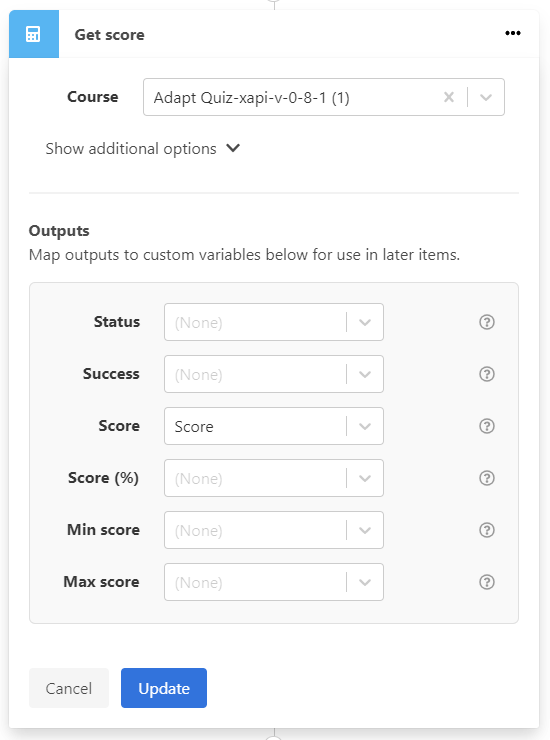
Task: Click the Get score calculator icon
Action: (x=34, y=34)
